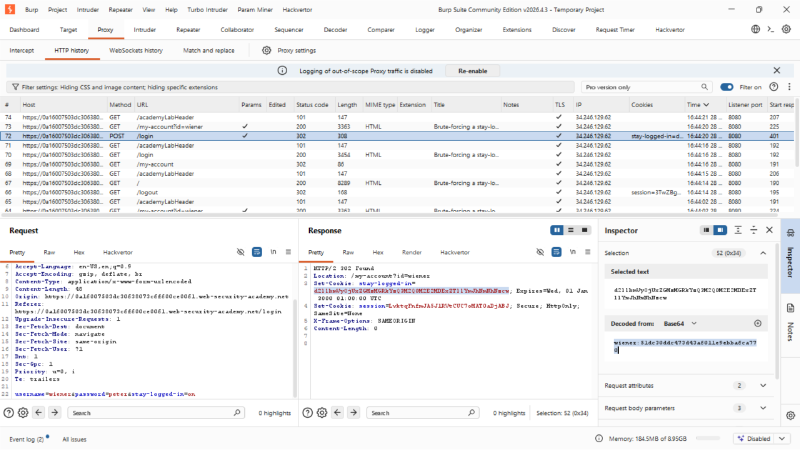Open the globe browser icon in the top bar
The image size is (800, 450).
756,29
